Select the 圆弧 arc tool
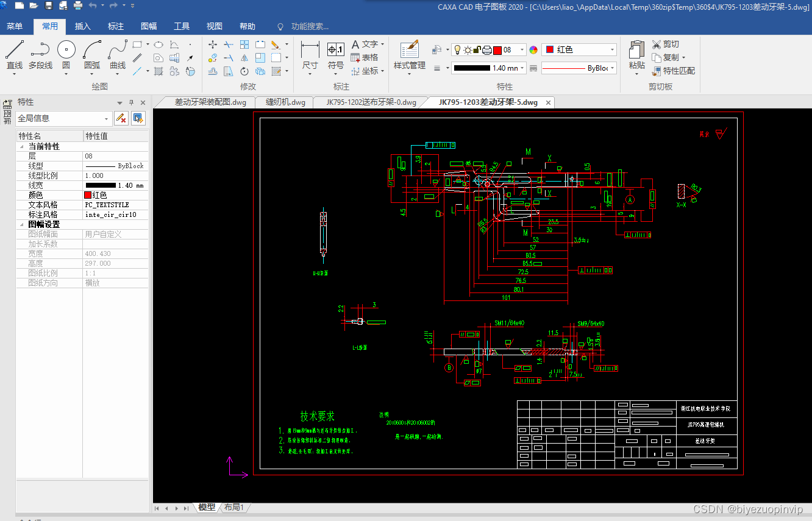The height and width of the screenshot is (521, 812). tap(92, 55)
